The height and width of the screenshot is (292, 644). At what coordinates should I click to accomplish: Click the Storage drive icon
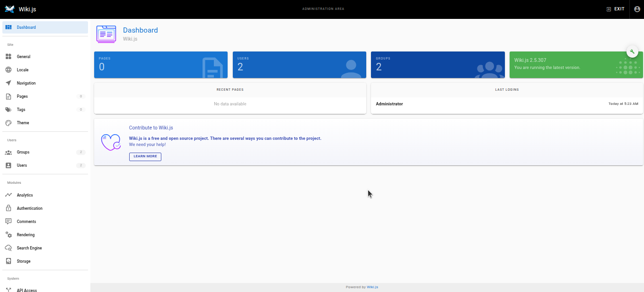[x=9, y=261]
